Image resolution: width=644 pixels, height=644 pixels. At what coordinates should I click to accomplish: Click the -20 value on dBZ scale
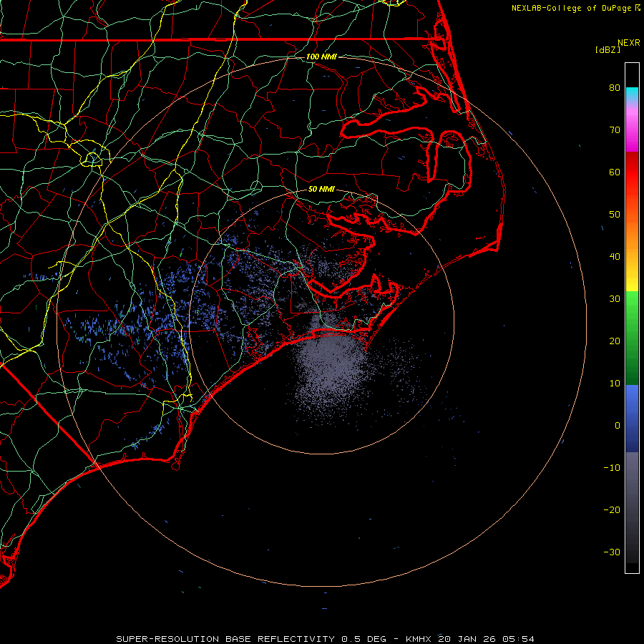(x=612, y=509)
